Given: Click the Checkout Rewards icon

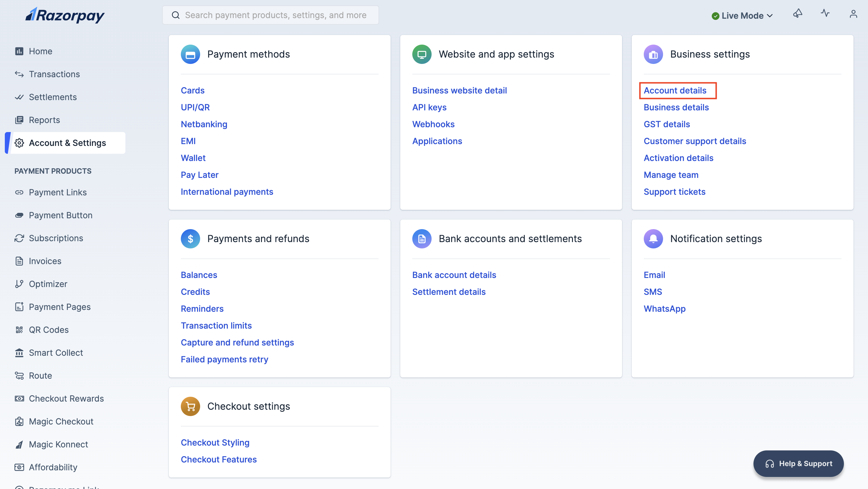Looking at the screenshot, I should pos(19,399).
